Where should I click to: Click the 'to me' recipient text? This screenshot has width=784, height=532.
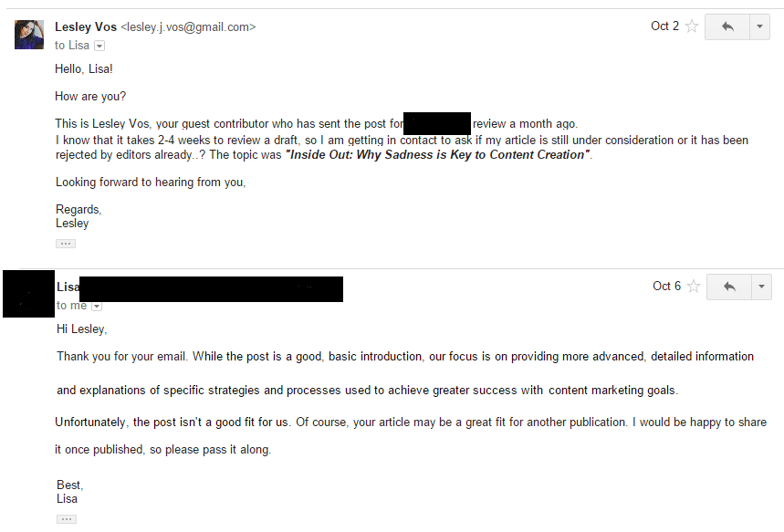(x=71, y=306)
